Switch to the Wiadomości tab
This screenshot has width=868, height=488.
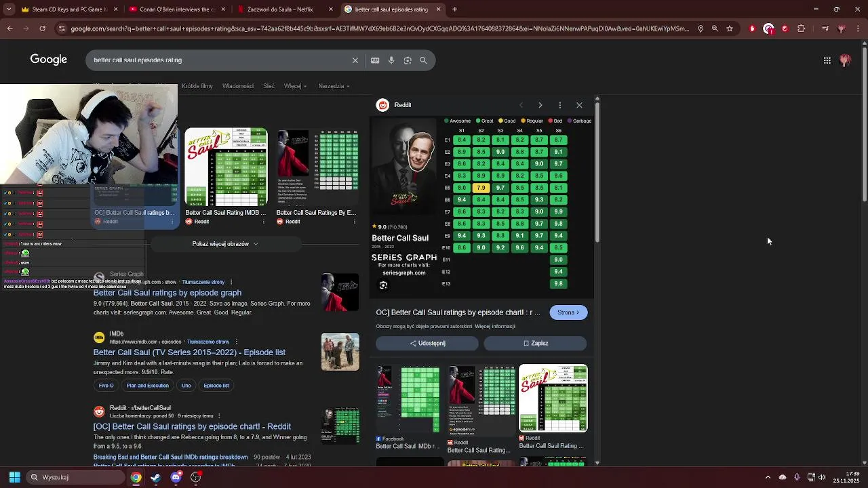tap(238, 86)
